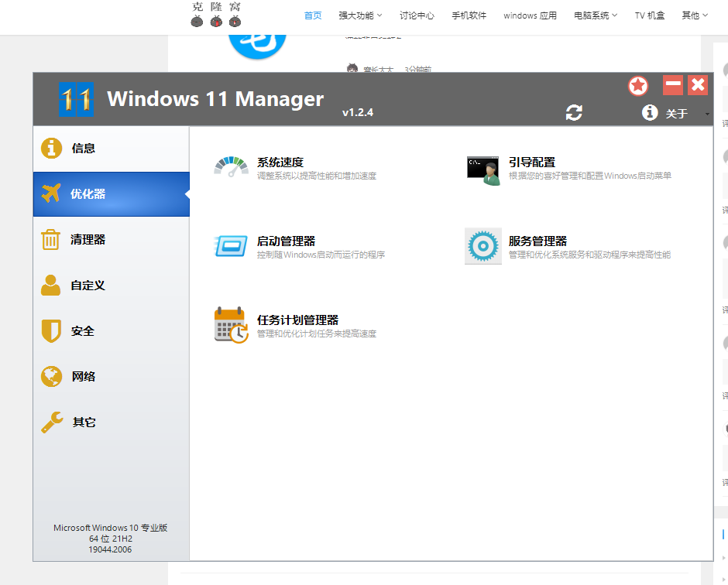Close the Windows 11 Manager window

coord(698,85)
